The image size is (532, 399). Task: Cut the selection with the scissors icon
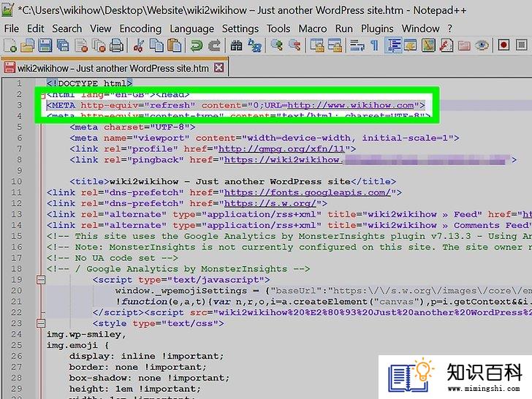coord(138,45)
